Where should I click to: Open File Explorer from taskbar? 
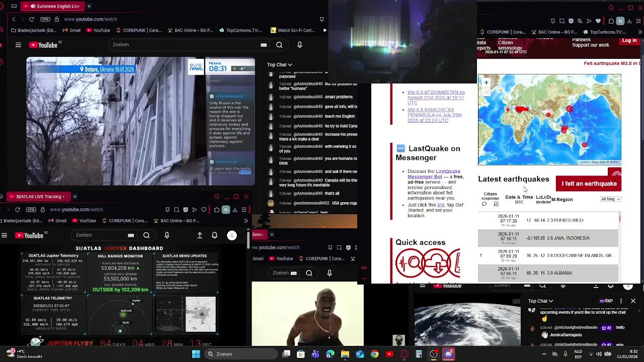pyautogui.click(x=345, y=354)
